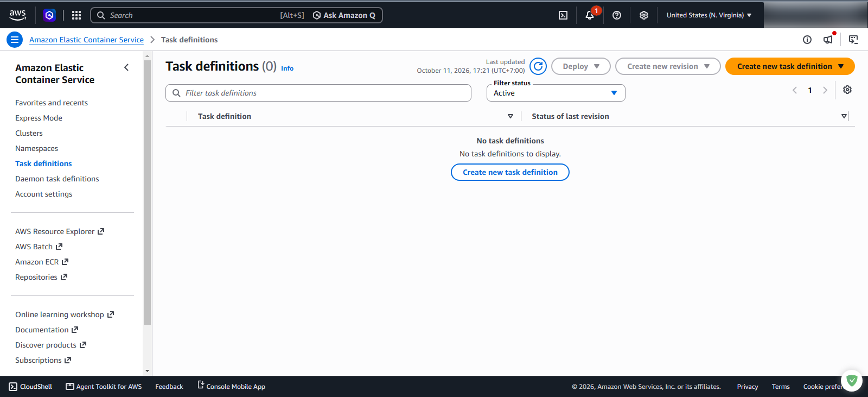Open Account settings in the sidebar
The image size is (868, 397).
tap(43, 194)
